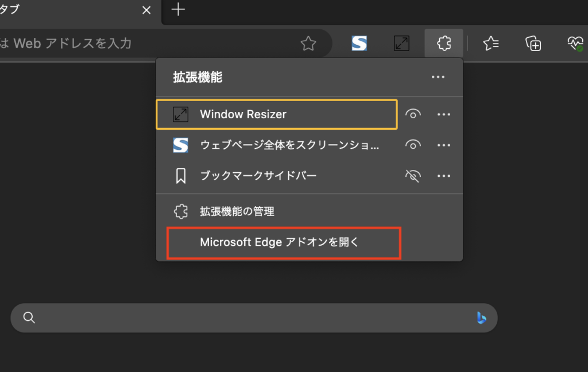The width and height of the screenshot is (588, 372).
Task: Click the Bing icon in the search box
Action: coord(481,318)
